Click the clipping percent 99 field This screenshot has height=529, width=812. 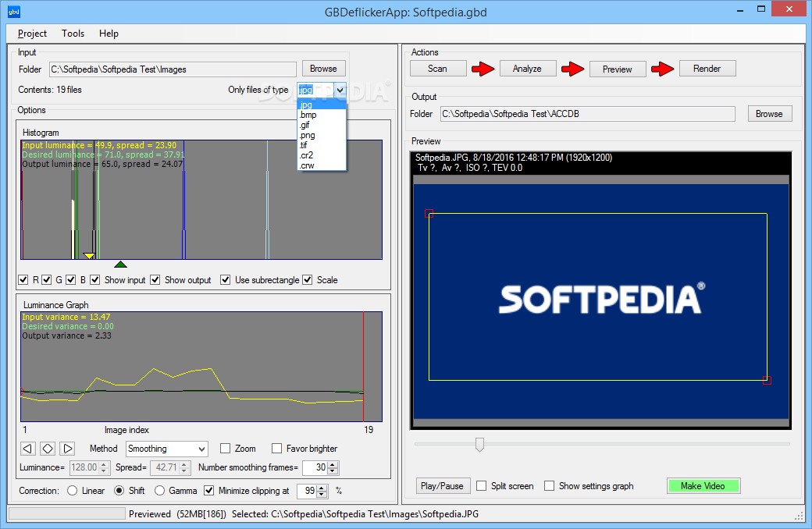(x=307, y=491)
